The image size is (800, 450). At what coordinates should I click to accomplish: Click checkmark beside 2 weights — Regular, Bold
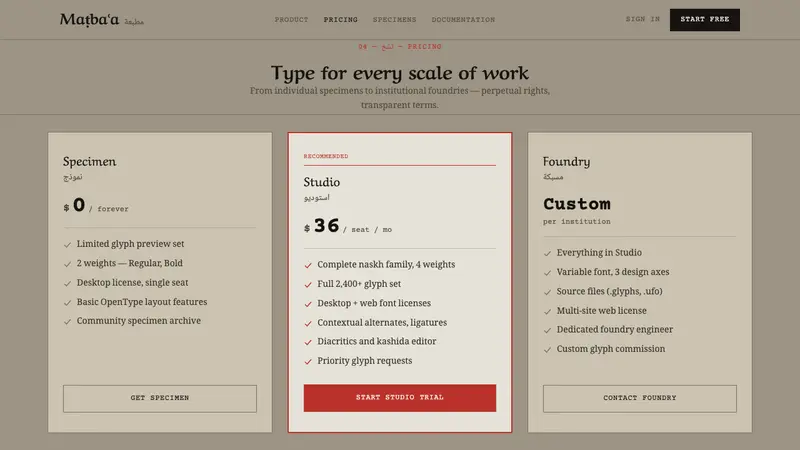(67, 264)
